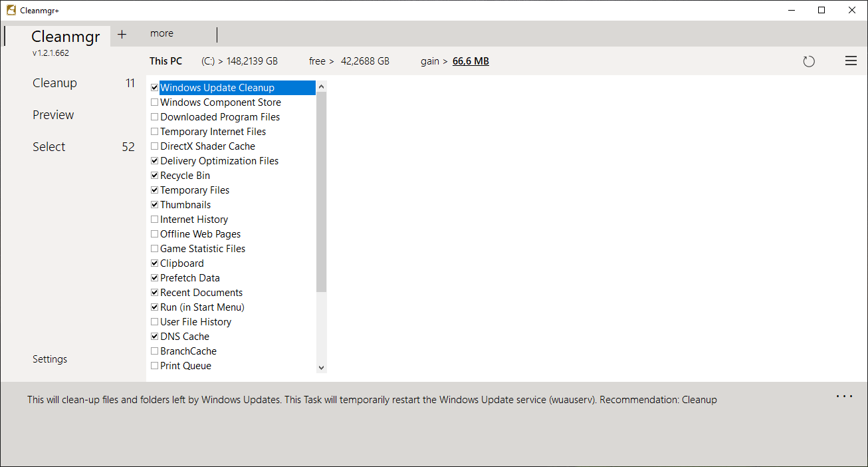Click scrollbar up arrow in the list
Viewport: 868px width, 467px height.
coord(322,86)
